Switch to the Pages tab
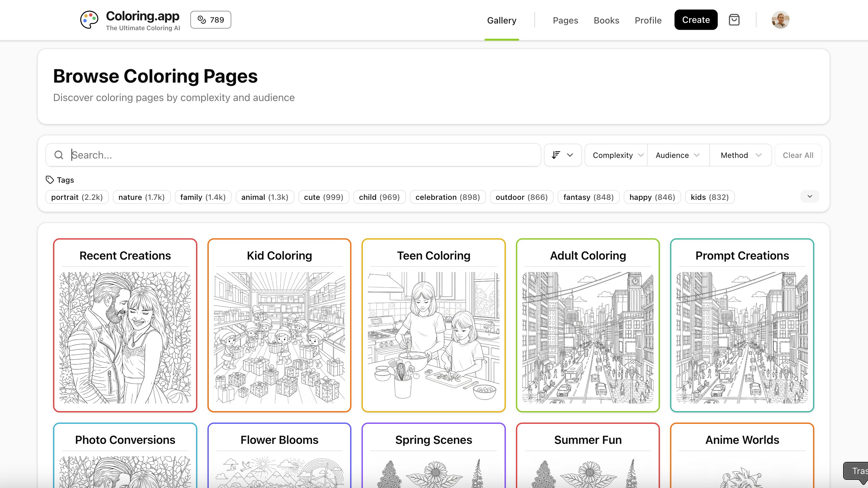This screenshot has width=868, height=488. click(x=565, y=20)
